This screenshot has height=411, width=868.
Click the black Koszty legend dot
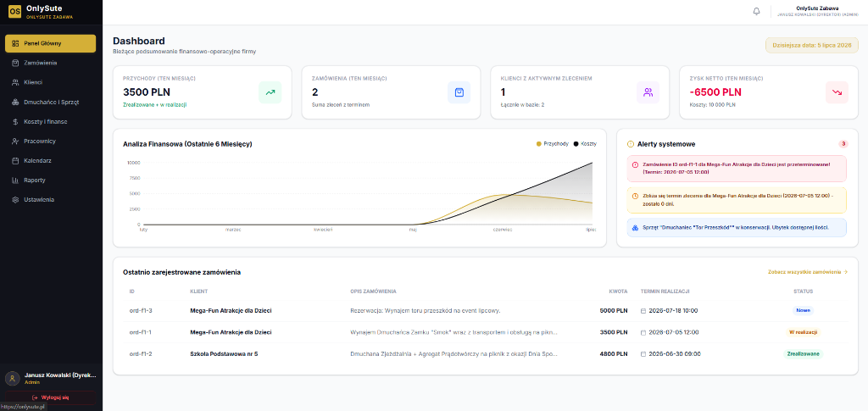point(576,144)
